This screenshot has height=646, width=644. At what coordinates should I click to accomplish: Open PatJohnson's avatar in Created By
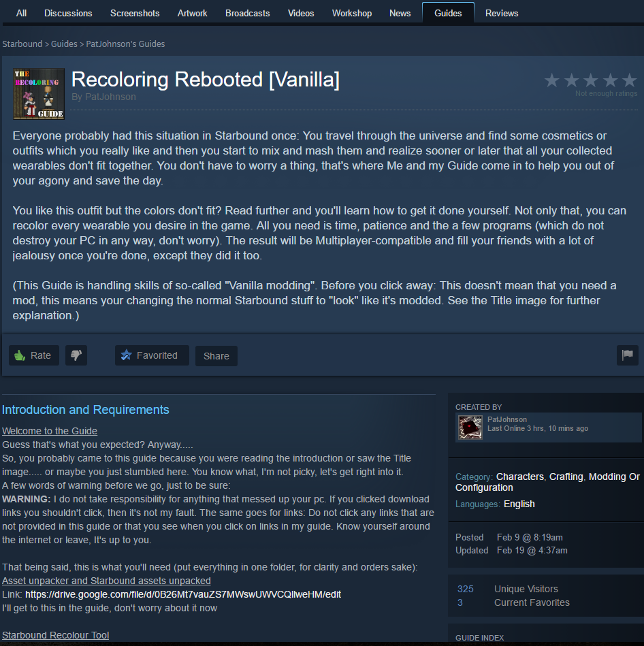[470, 427]
